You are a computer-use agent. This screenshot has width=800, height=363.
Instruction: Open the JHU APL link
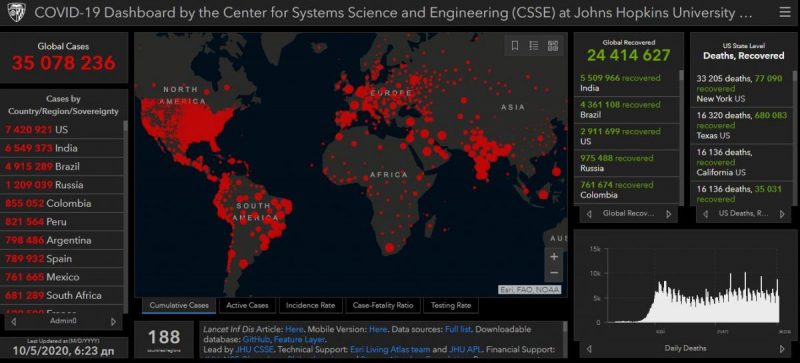464,350
